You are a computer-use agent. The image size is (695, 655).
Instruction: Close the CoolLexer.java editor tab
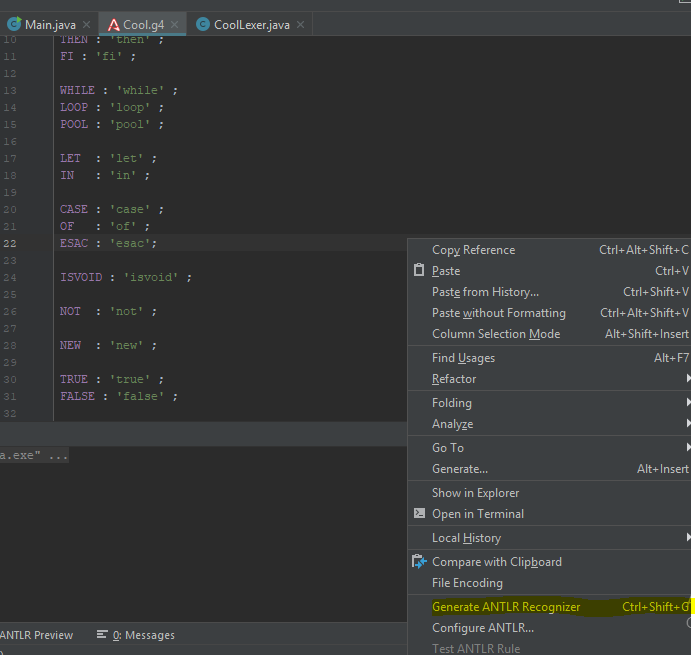pos(300,24)
